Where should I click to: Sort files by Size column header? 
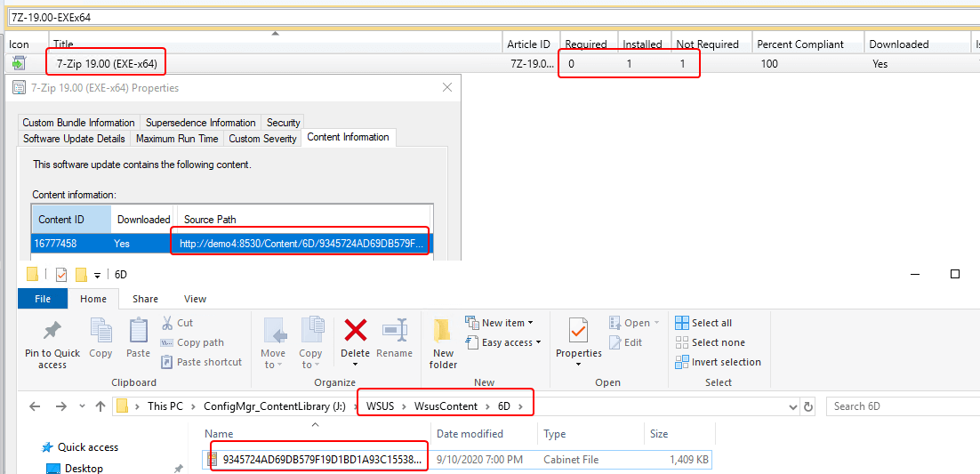(x=679, y=434)
